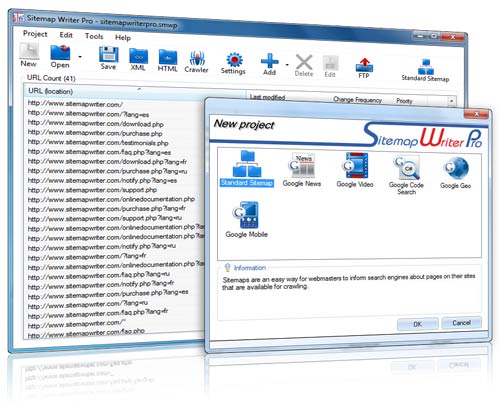Image resolution: width=500 pixels, height=411 pixels.
Task: Open Settings gear in toolbar
Action: pos(233,63)
